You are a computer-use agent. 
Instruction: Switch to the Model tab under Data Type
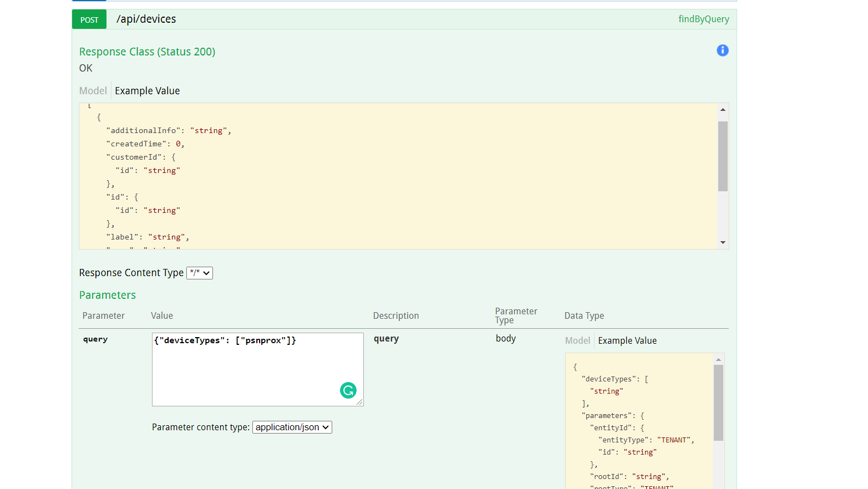click(x=577, y=340)
